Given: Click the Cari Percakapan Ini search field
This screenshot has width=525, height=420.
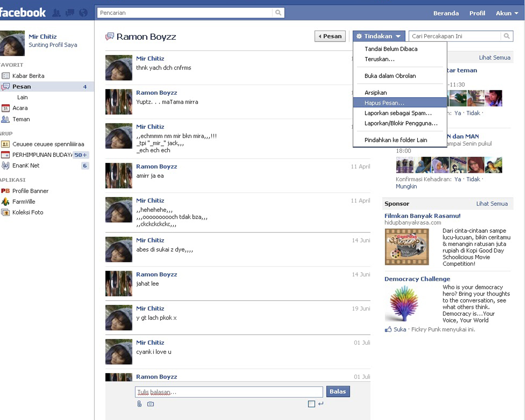Looking at the screenshot, I should tap(455, 36).
